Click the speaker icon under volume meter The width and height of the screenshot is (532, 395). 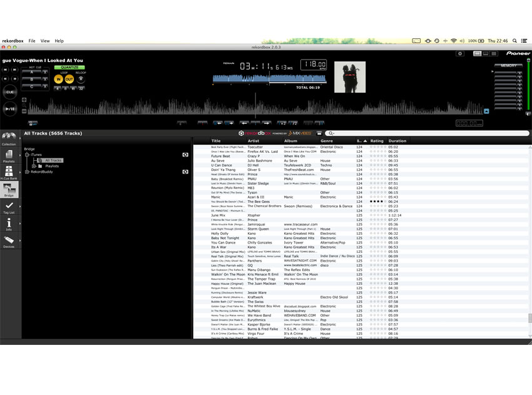pos(528,114)
